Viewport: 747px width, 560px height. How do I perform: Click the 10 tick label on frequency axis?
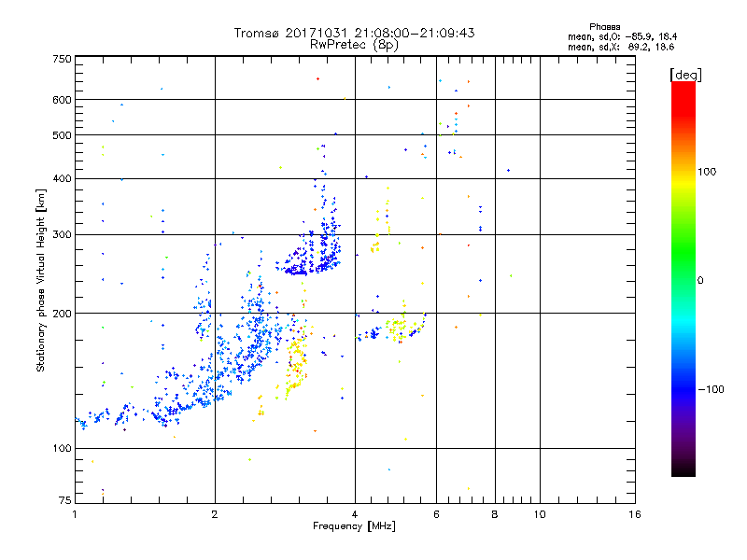click(540, 514)
